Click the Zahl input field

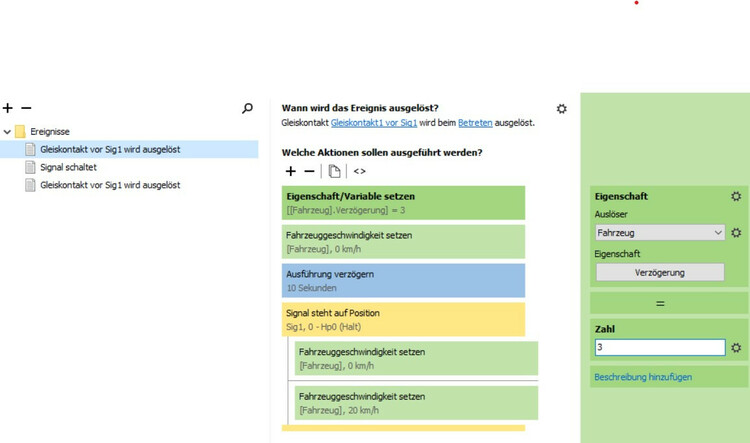[x=658, y=348]
